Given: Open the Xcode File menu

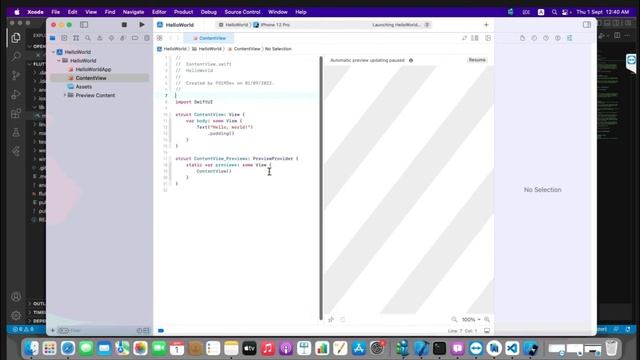Looking at the screenshot, I should click(56, 12).
